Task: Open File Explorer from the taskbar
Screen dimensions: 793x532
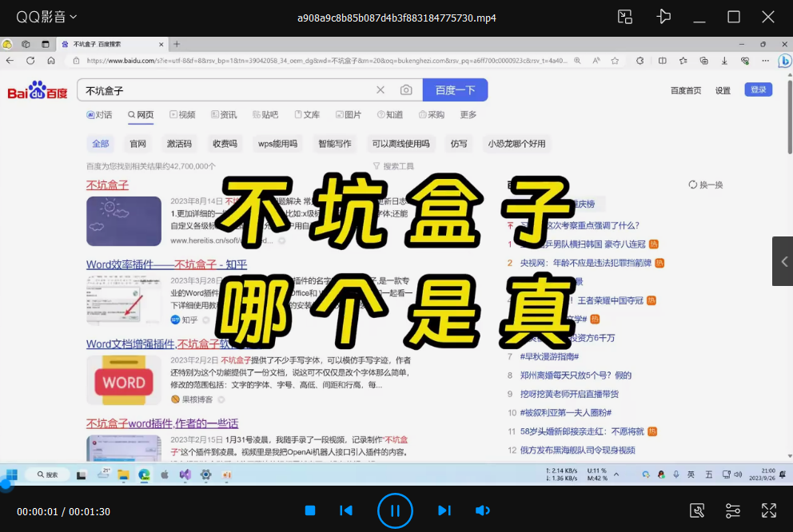Action: coord(123,475)
